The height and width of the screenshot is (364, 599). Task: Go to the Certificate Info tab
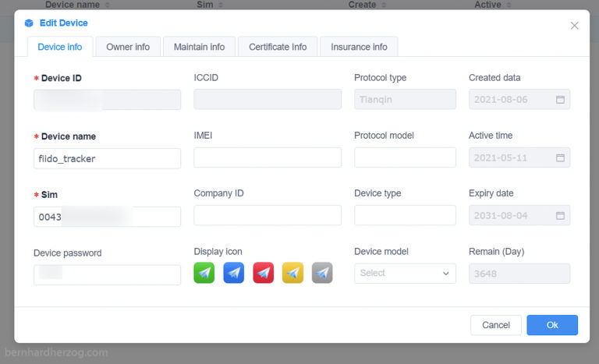pyautogui.click(x=278, y=47)
